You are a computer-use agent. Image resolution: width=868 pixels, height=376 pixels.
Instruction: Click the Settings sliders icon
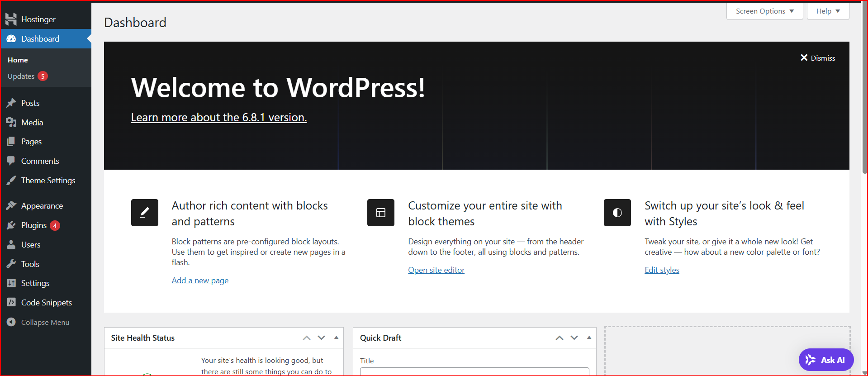(11, 283)
